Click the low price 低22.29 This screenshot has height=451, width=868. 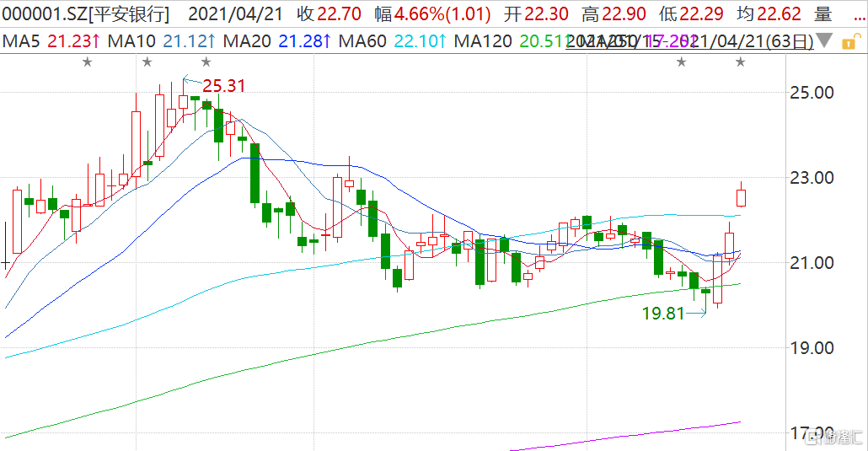click(x=691, y=13)
